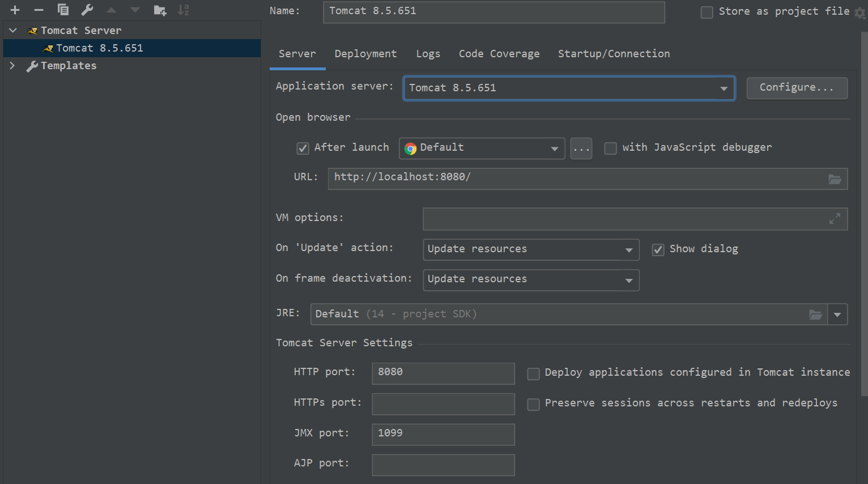Browse for JRE folder icon
Image resolution: width=868 pixels, height=484 pixels.
tap(815, 314)
